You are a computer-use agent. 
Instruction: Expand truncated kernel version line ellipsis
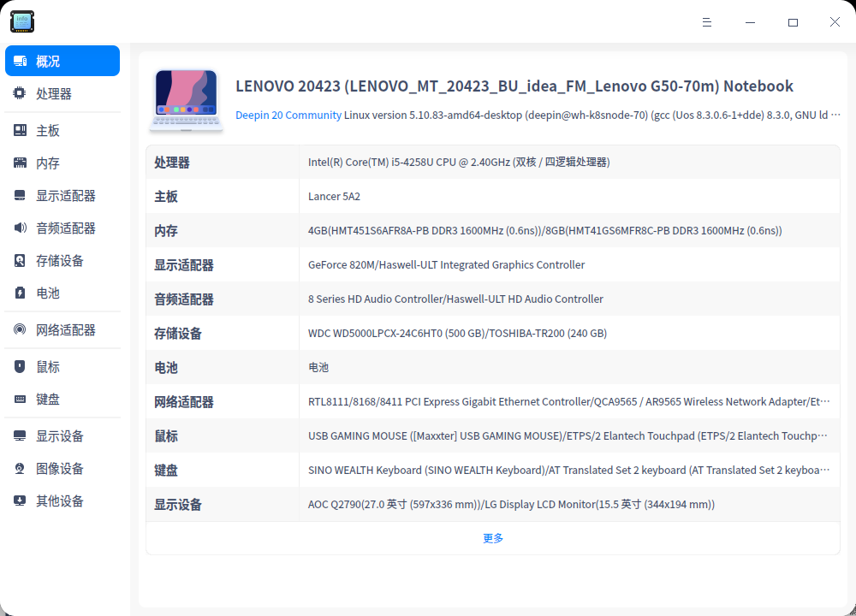tap(836, 114)
